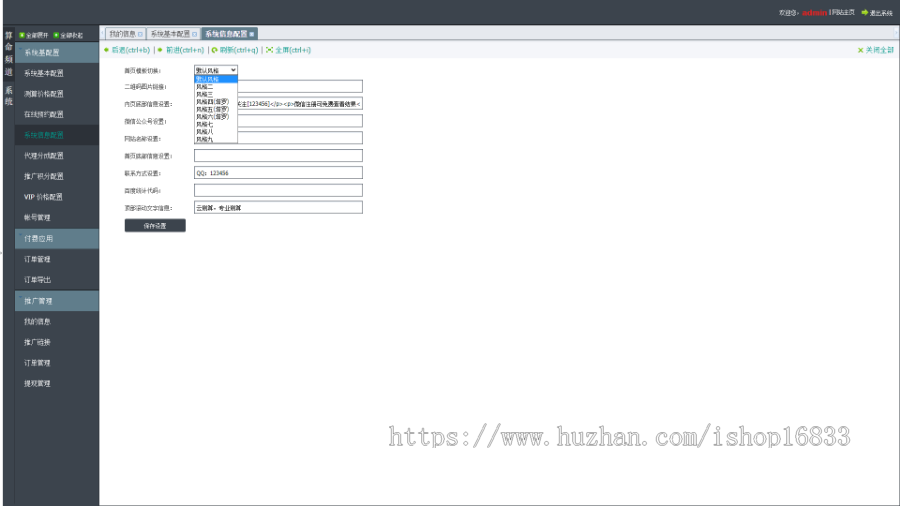Focus the 百度统计代码 input field
The image size is (900, 506).
(278, 190)
